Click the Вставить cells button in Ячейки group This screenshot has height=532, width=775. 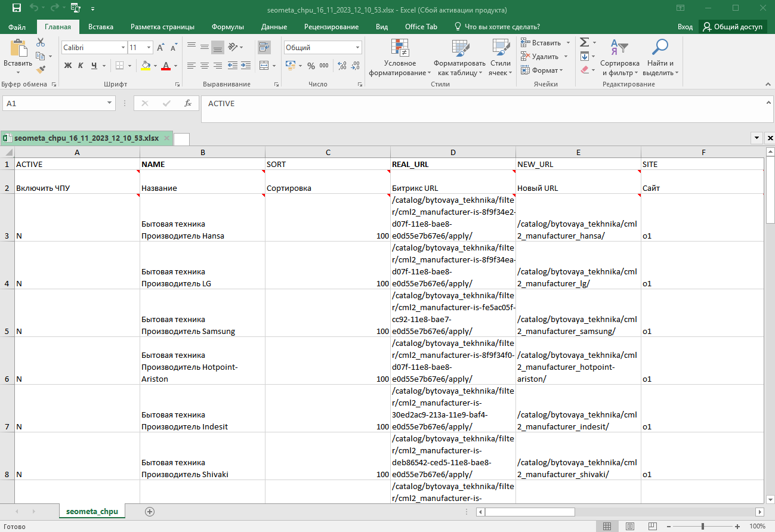(x=542, y=42)
